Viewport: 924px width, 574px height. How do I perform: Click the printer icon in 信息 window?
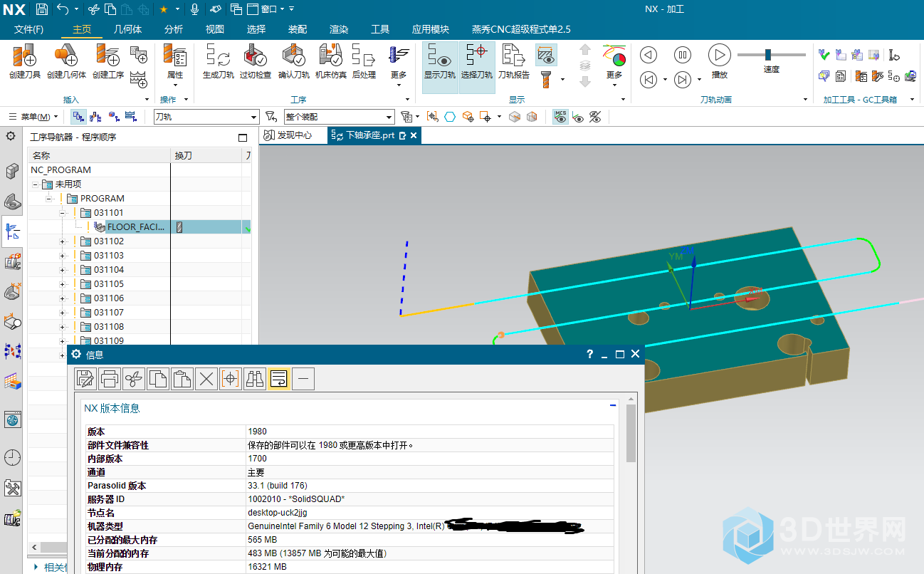pos(110,379)
